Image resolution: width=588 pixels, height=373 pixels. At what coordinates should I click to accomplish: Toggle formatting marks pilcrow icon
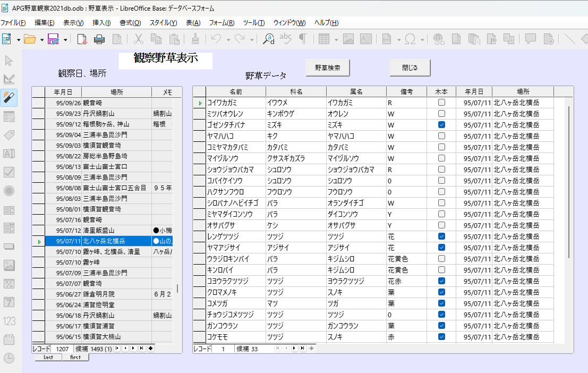[303, 39]
